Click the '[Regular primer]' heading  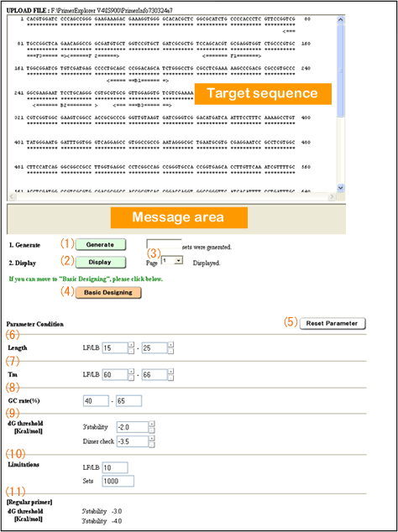(x=29, y=502)
